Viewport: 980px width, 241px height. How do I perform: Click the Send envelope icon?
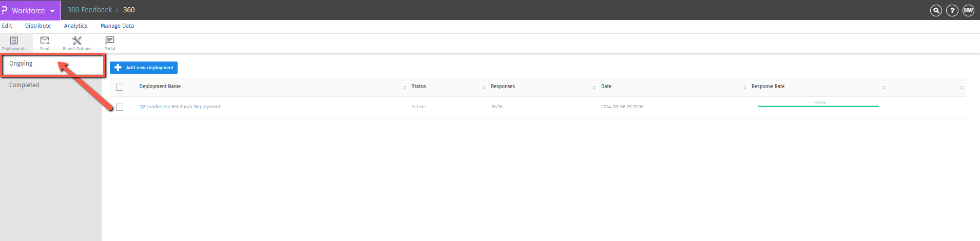point(45,41)
